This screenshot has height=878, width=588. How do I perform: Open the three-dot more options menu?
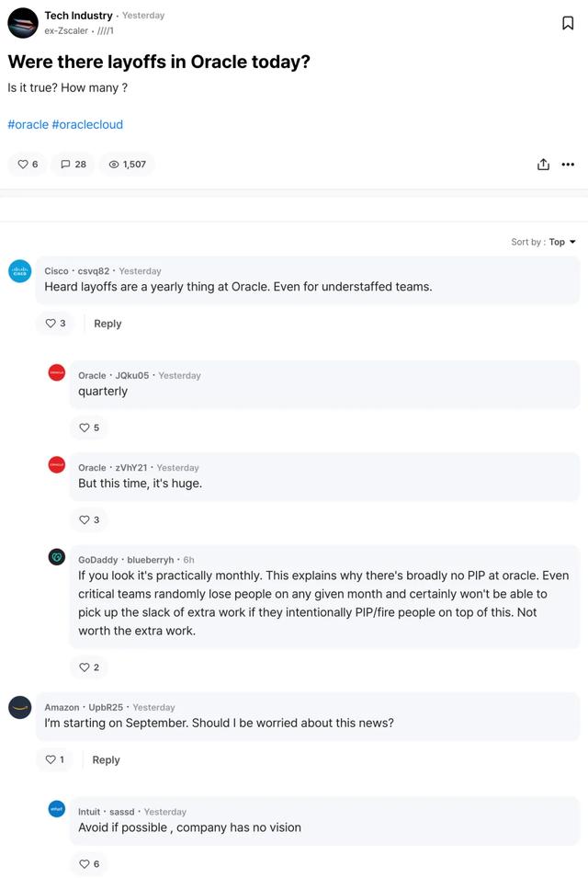(568, 164)
